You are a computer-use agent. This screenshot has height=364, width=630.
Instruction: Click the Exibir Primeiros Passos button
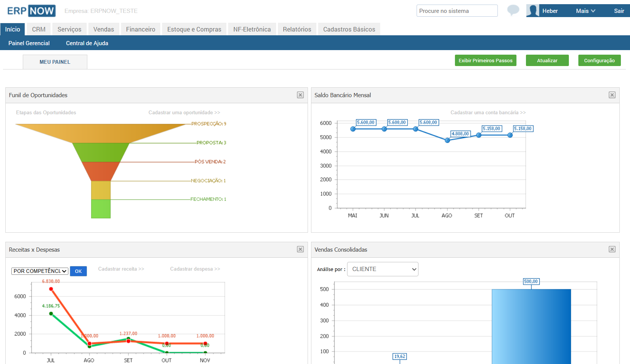pos(485,60)
